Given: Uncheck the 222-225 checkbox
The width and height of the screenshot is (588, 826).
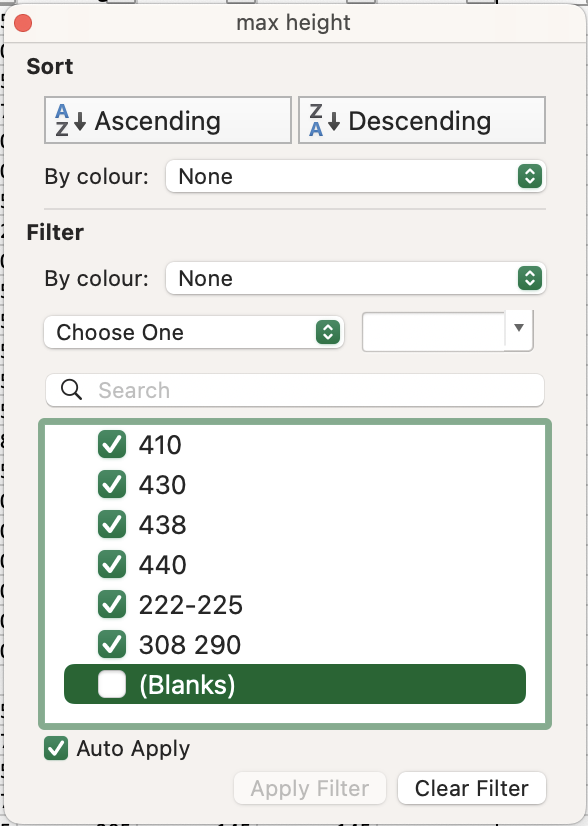Looking at the screenshot, I should pyautogui.click(x=112, y=604).
